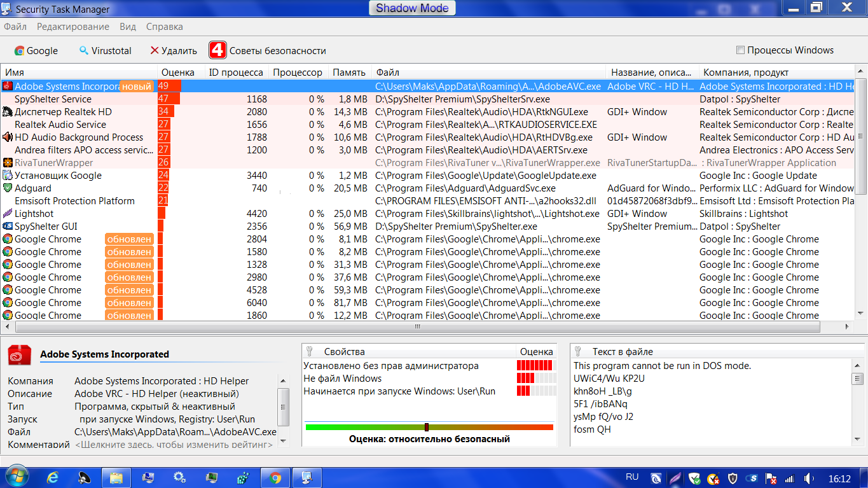Click the Adobe Systems Incorporated row icon
This screenshot has width=868, height=488.
click(8, 87)
